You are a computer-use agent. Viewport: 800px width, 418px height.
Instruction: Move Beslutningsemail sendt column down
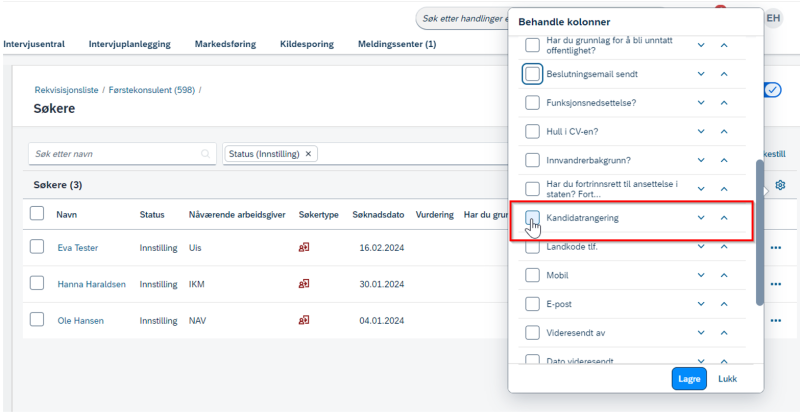(x=701, y=74)
